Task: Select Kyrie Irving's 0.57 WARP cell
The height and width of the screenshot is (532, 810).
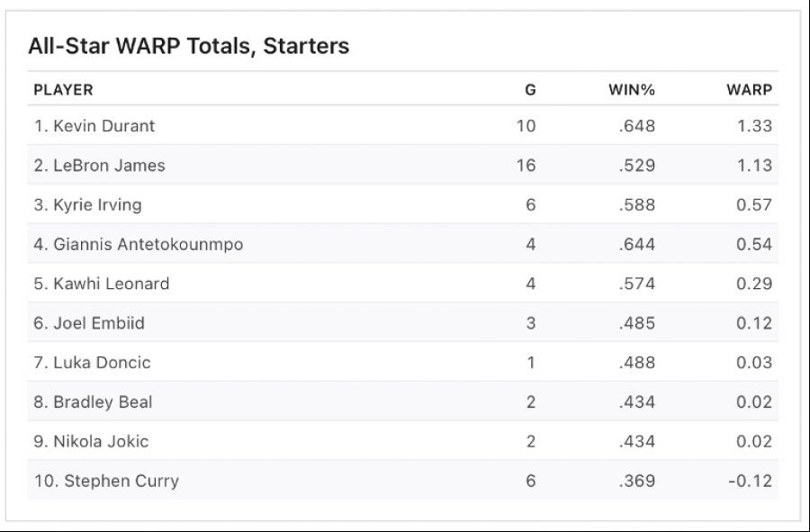Action: coord(754,205)
